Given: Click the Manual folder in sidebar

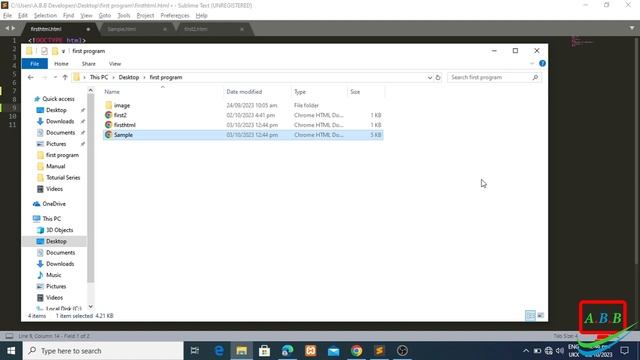Looking at the screenshot, I should coord(56,166).
